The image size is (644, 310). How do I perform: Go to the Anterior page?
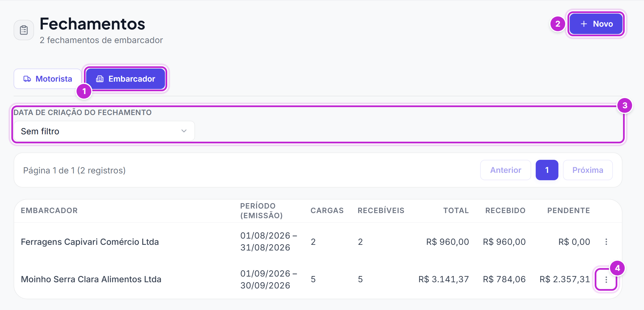click(506, 170)
